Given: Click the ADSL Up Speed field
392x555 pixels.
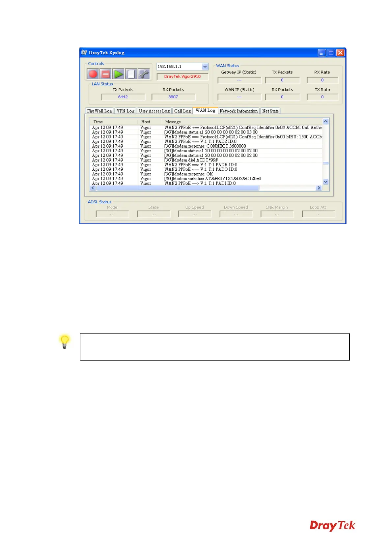Looking at the screenshot, I should pos(195,214).
